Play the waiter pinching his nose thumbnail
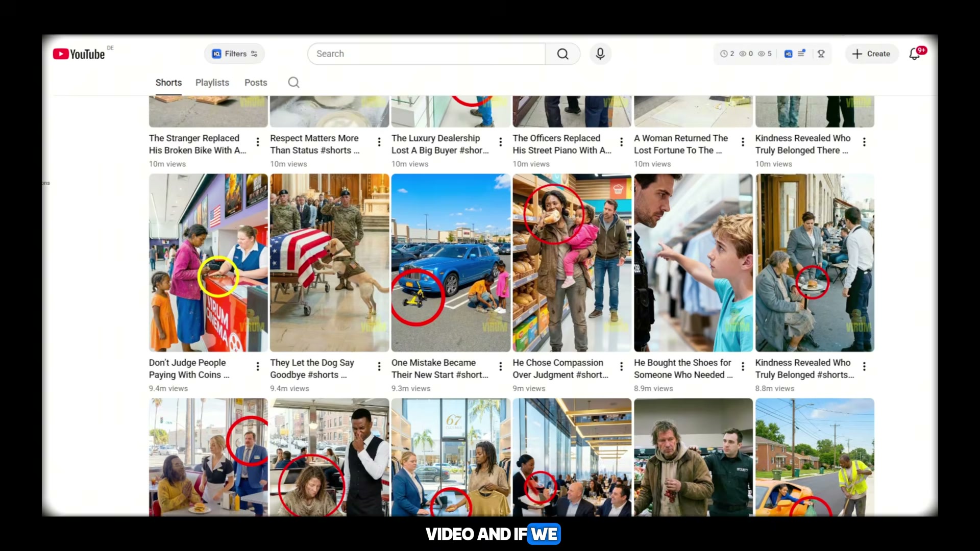The width and height of the screenshot is (980, 551). 330,457
